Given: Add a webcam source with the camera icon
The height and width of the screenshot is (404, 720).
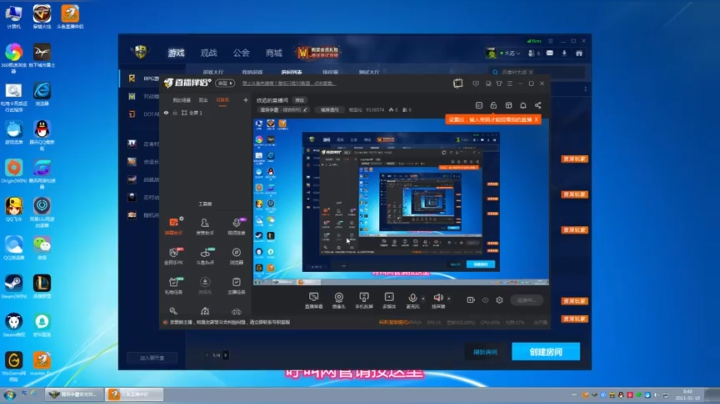Looking at the screenshot, I should point(339,300).
